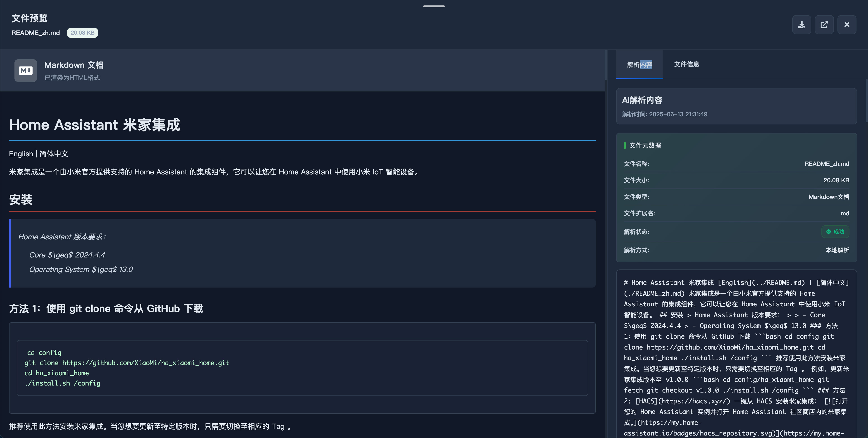Click the 文件类型 value Markdown文档

[829, 197]
